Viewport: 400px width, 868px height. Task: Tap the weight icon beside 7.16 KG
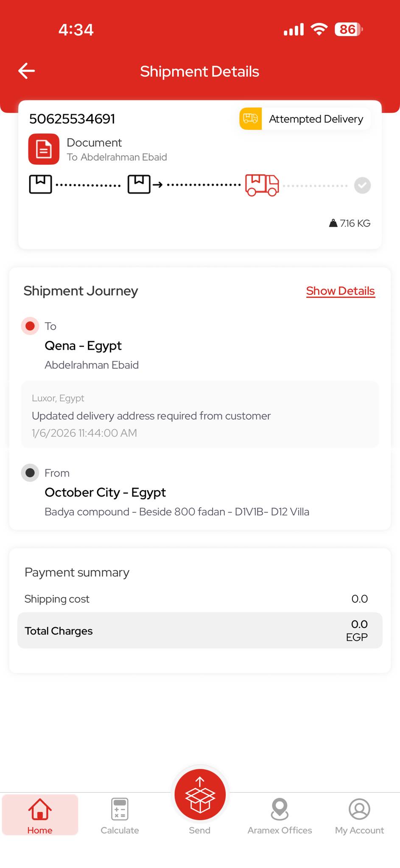[x=333, y=223]
